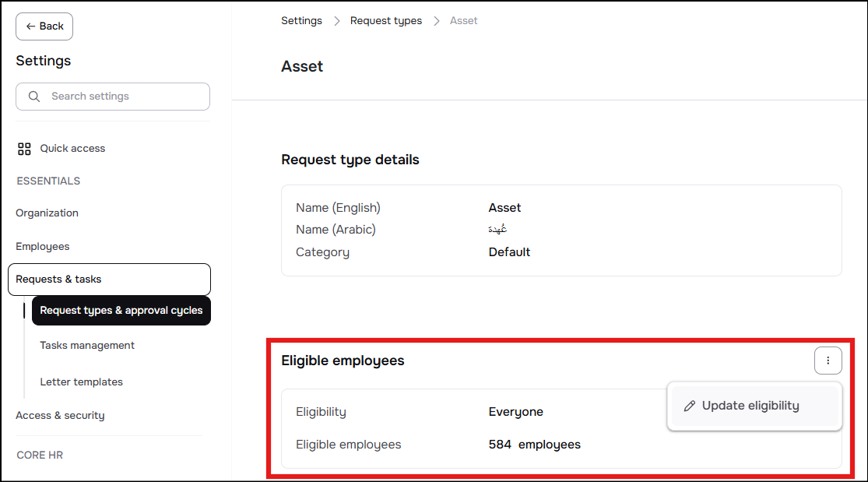Click the chevron after Settings breadcrumb
868x482 pixels.
tap(336, 21)
